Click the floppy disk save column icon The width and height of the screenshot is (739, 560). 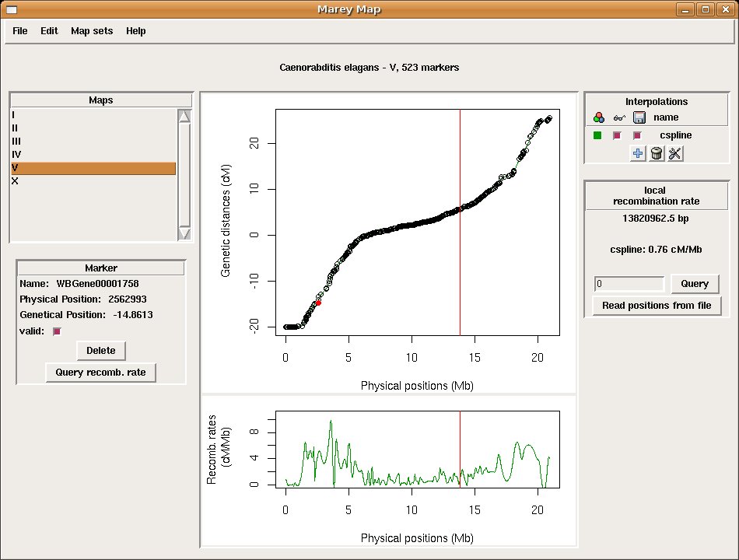[639, 117]
